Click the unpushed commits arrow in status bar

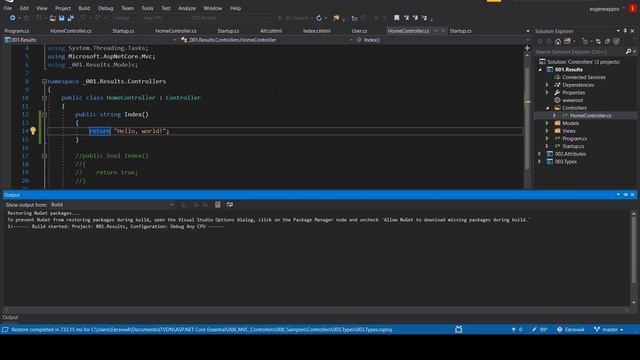(517, 329)
